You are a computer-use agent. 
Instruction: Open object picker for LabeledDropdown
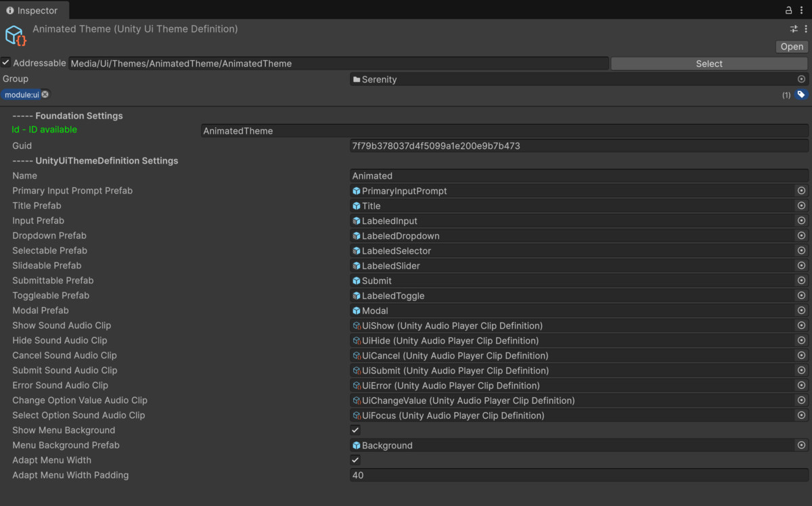coord(802,235)
